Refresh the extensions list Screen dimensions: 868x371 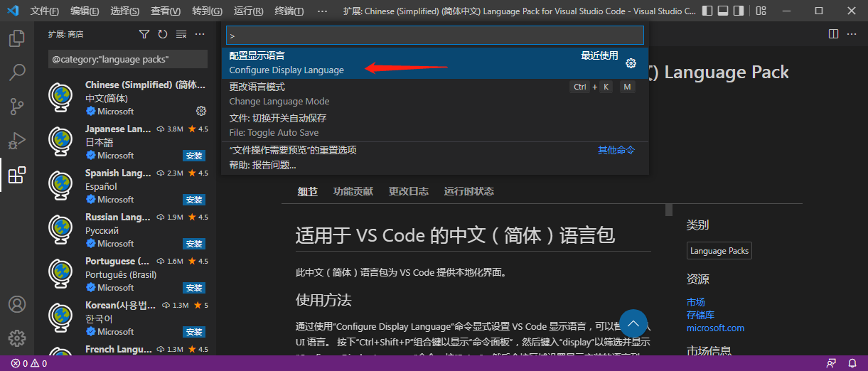(163, 34)
